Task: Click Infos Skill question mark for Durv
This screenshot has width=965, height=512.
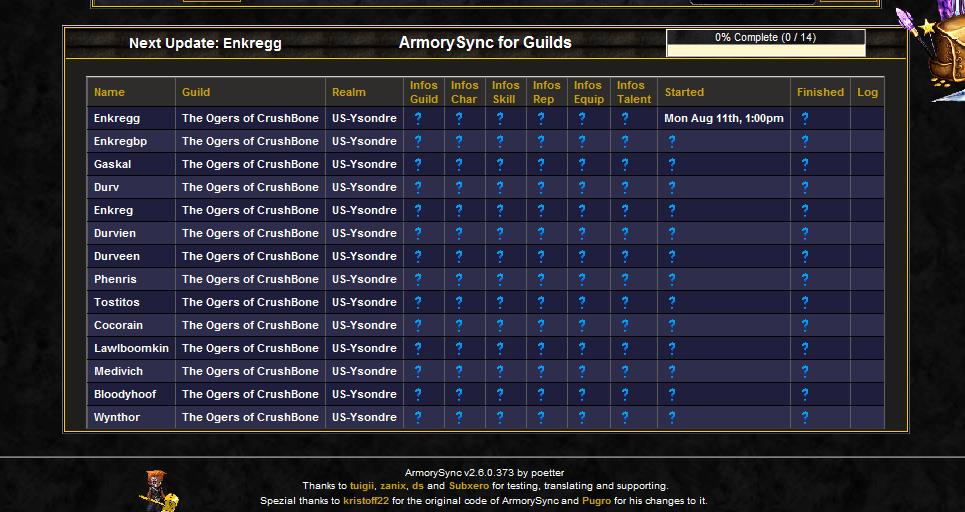Action: tap(500, 187)
